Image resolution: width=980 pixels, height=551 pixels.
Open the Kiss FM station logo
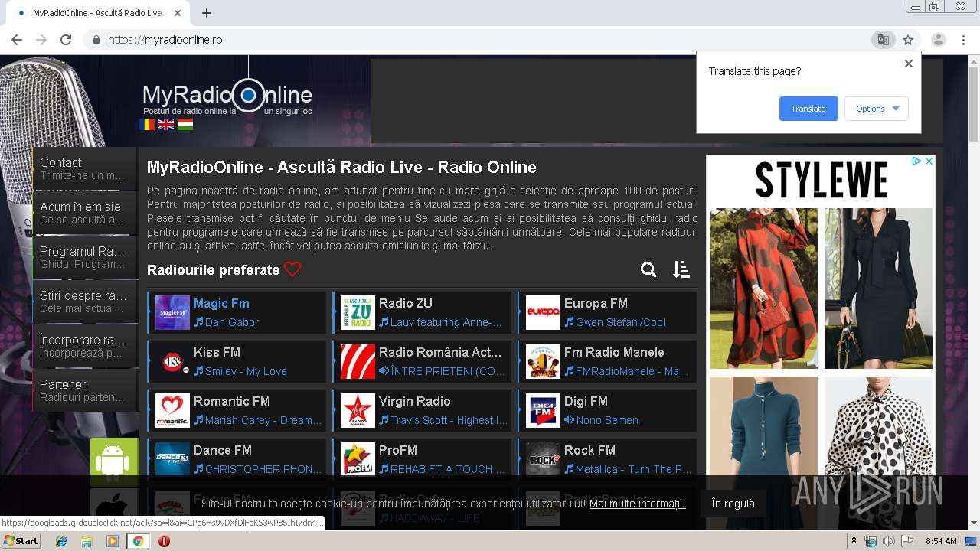tap(172, 361)
